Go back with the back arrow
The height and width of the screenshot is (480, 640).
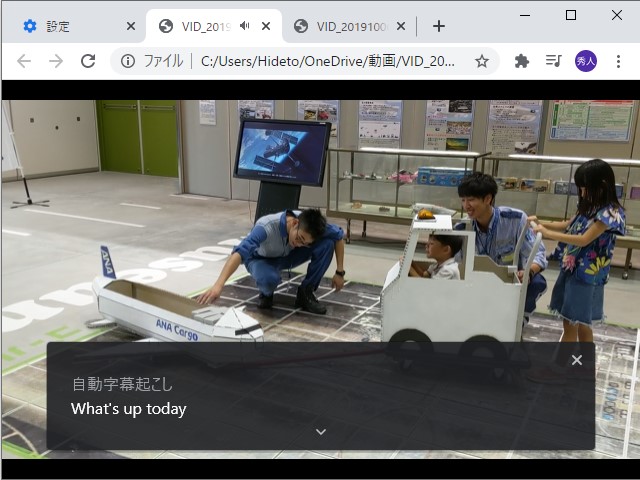point(24,62)
